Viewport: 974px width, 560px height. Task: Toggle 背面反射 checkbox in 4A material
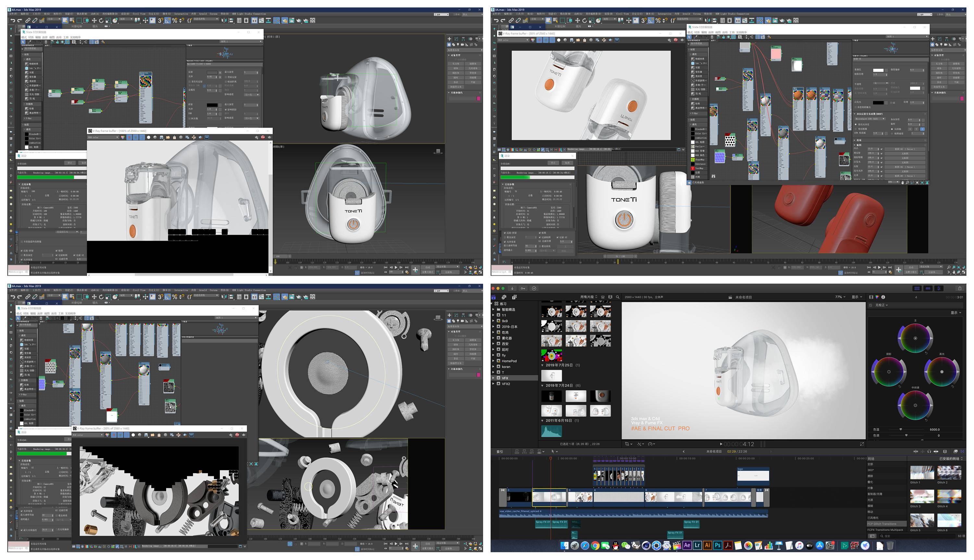(x=226, y=77)
